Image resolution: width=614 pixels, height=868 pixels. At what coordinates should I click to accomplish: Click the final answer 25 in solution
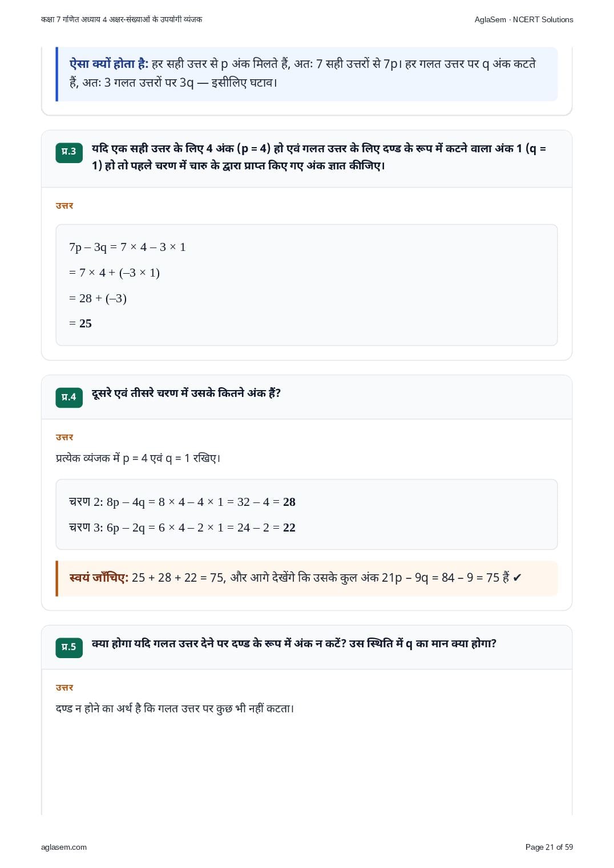86,323
